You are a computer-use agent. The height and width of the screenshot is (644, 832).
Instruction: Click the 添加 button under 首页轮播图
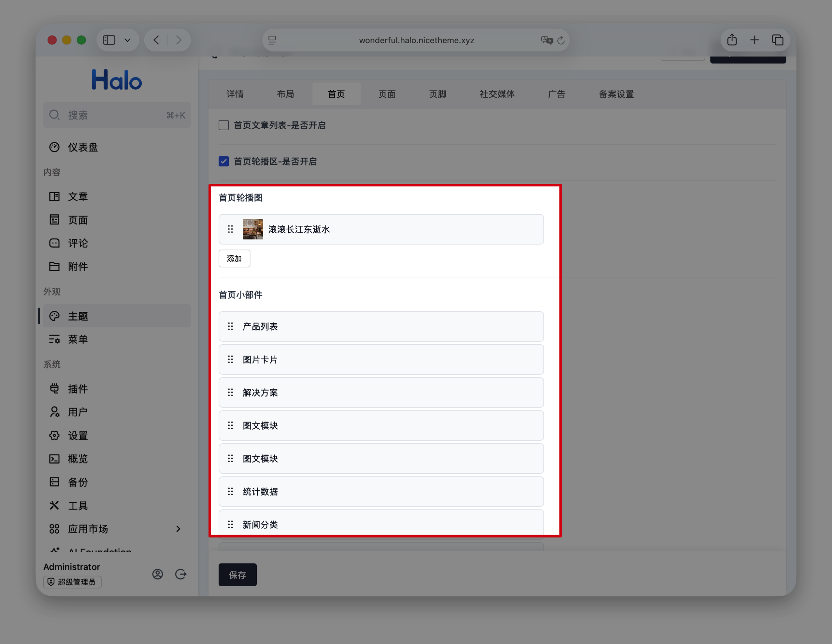(x=234, y=259)
